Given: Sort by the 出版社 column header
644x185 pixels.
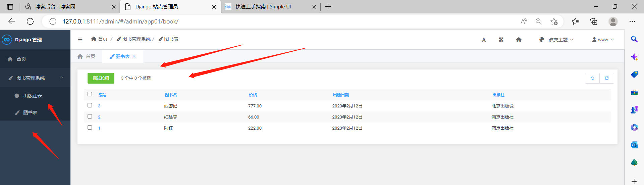Looking at the screenshot, I should (498, 95).
